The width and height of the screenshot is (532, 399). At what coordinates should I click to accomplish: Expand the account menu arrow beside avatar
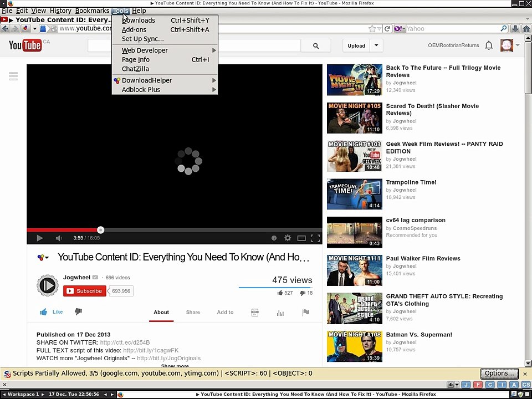tap(518, 45)
